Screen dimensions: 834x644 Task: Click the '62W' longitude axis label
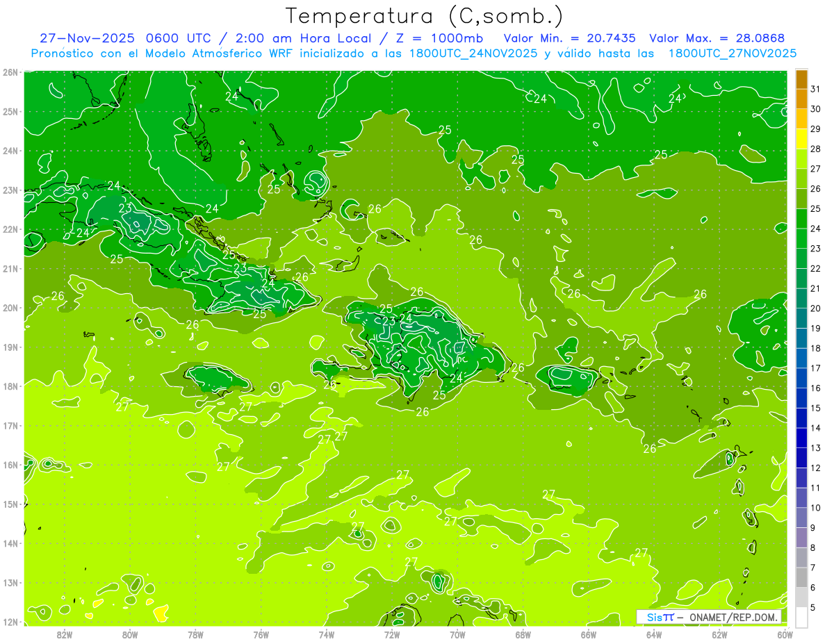coord(719,634)
